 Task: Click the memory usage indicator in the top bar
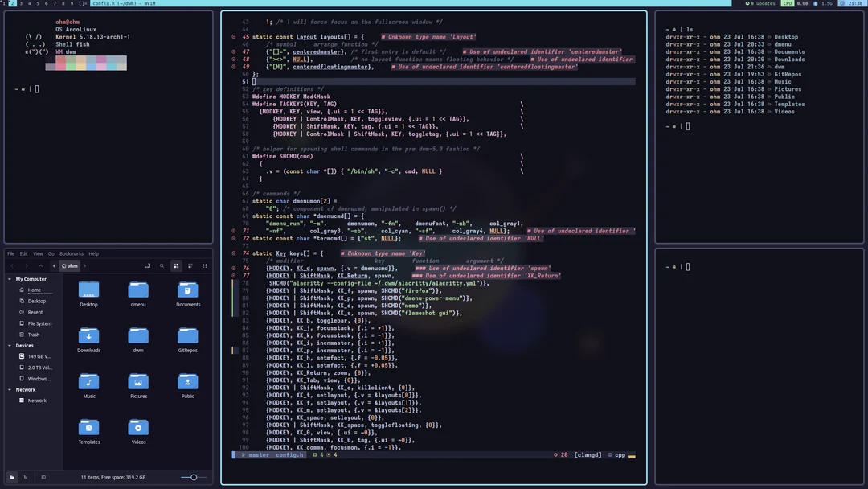[x=824, y=3]
